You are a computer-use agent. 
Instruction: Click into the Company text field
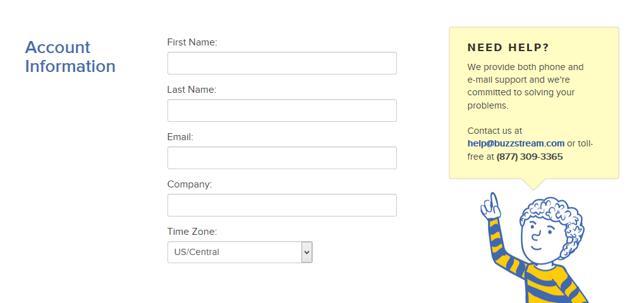(282, 205)
